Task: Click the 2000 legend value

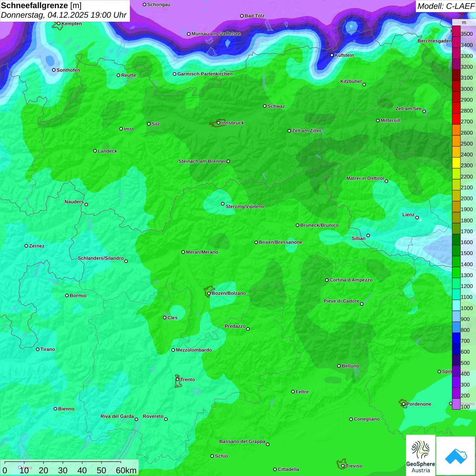Action: tap(467, 199)
